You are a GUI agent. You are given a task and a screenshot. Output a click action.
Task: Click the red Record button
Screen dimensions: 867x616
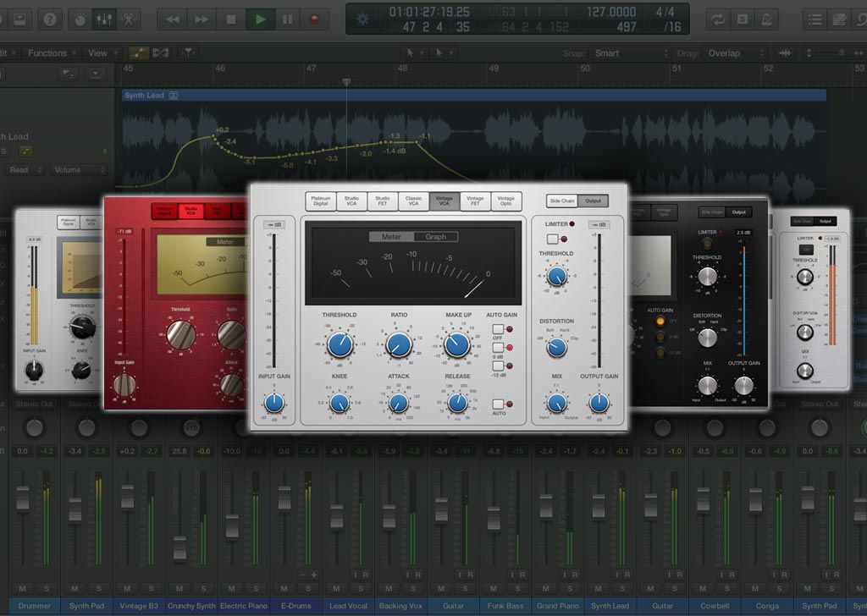[x=315, y=20]
